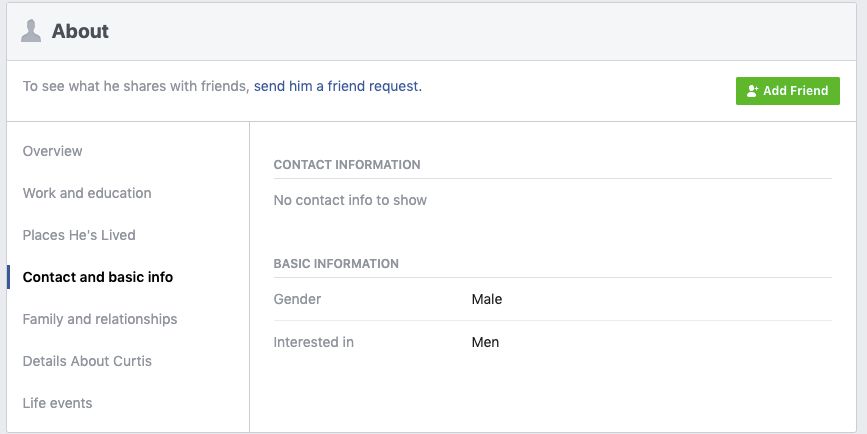Select Contact and basic info tab
This screenshot has height=434, width=867.
point(98,277)
